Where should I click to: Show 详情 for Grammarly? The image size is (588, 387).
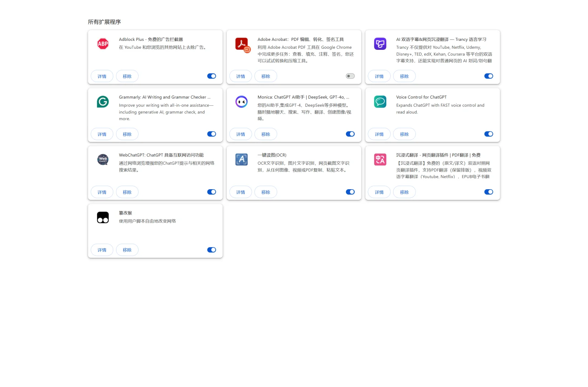(x=102, y=134)
